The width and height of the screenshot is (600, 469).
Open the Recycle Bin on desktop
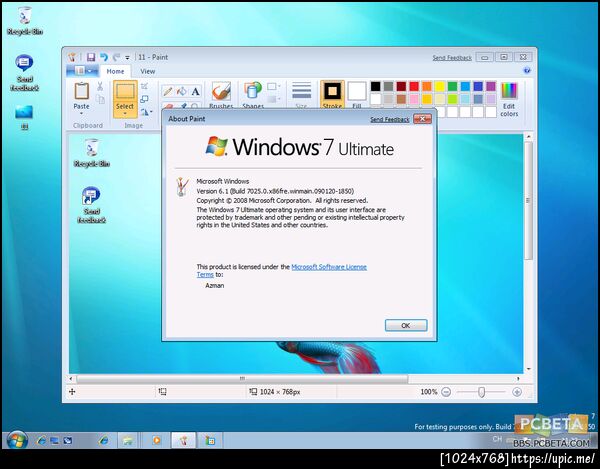[x=24, y=20]
